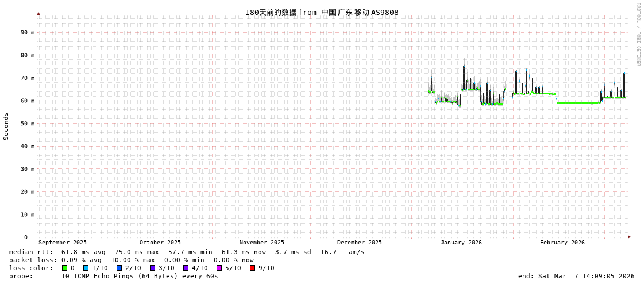
Task: Click the graph title mentioning AS9808
Action: (322, 13)
